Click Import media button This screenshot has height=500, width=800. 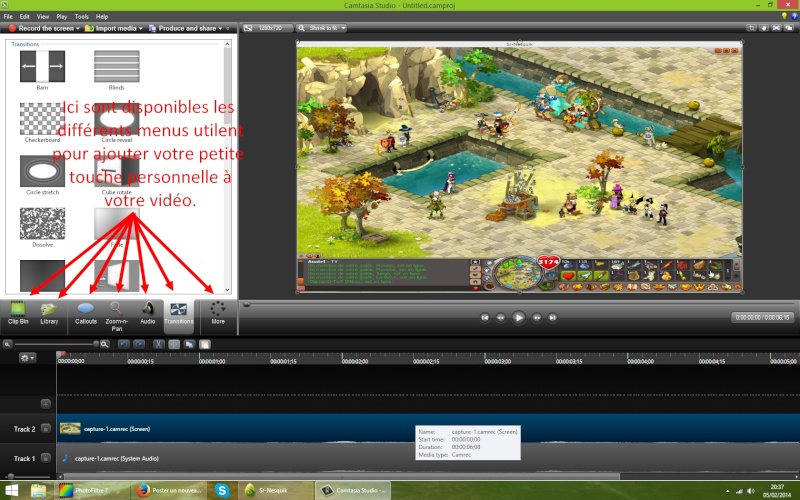(x=111, y=29)
